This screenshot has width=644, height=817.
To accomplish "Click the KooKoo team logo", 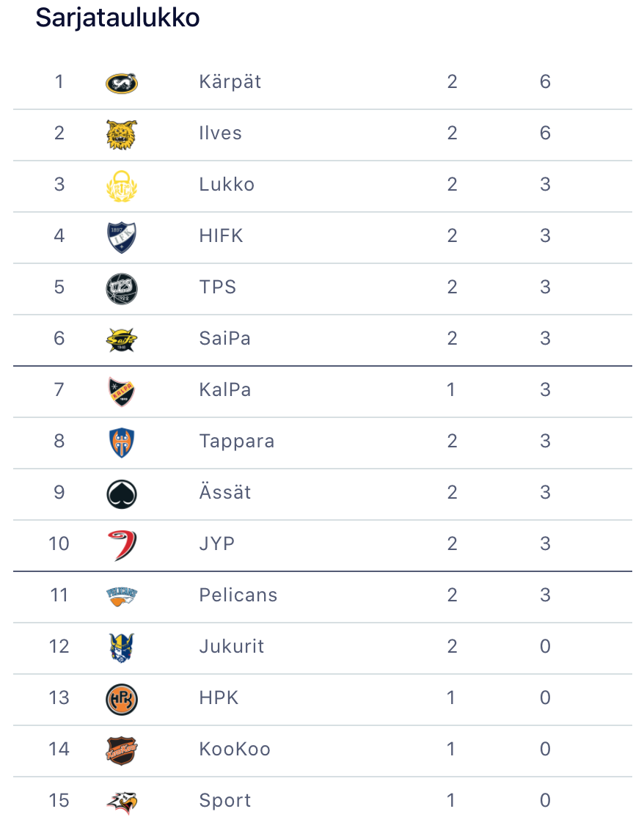I will click(x=122, y=750).
